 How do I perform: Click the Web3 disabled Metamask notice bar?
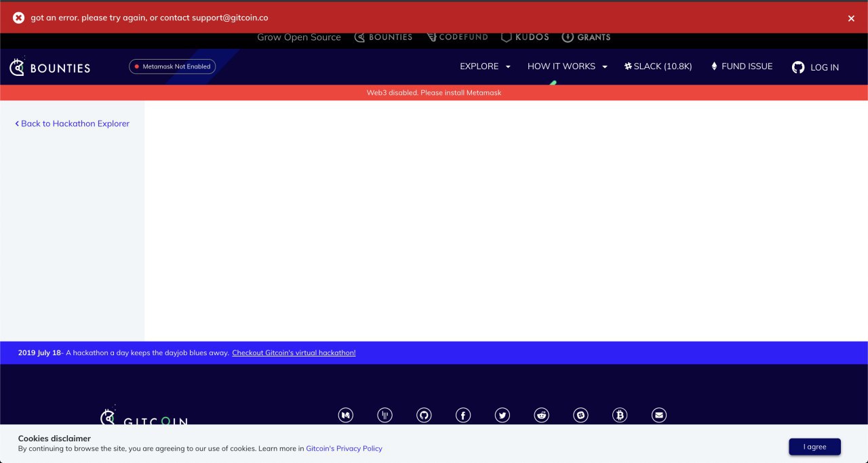[x=434, y=93]
